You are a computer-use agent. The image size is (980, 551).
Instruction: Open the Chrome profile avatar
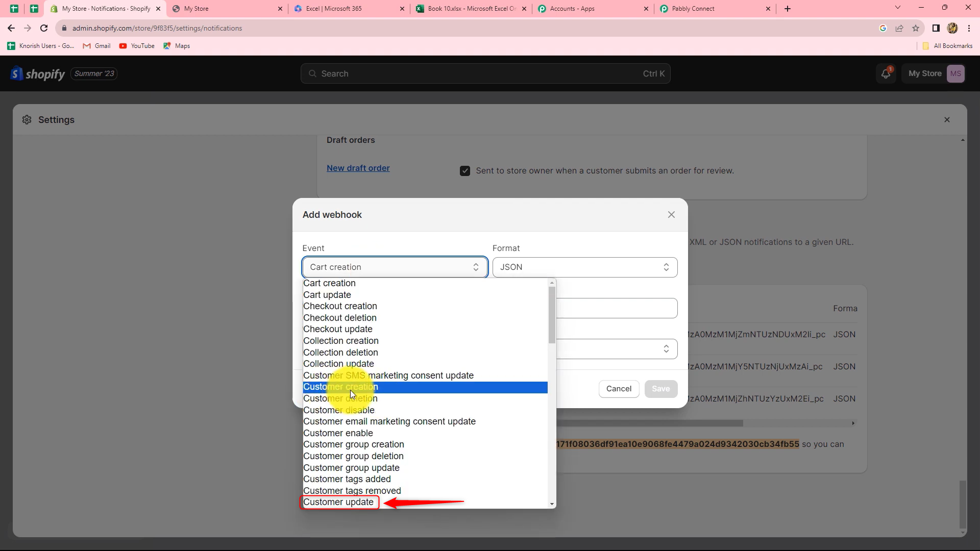(952, 28)
